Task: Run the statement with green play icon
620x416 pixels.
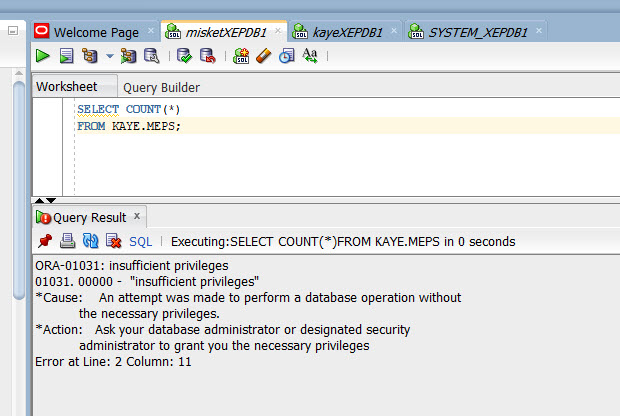Action: click(x=42, y=56)
